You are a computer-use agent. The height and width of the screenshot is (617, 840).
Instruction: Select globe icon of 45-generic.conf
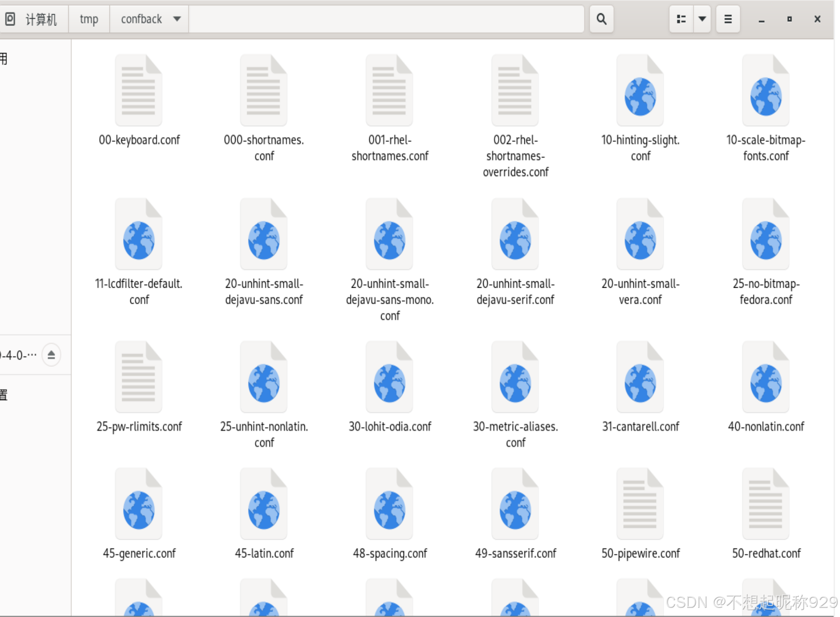click(x=139, y=504)
